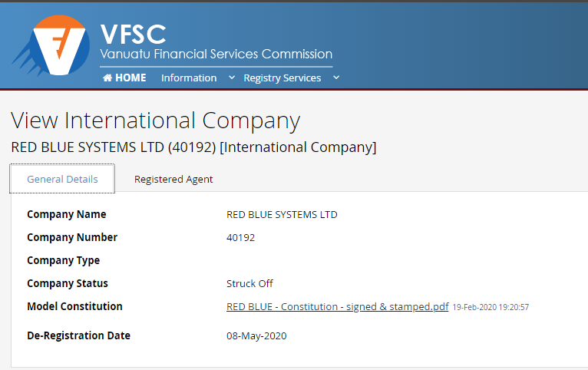Click the Company Number value 40192
This screenshot has width=588, height=370.
click(x=240, y=237)
